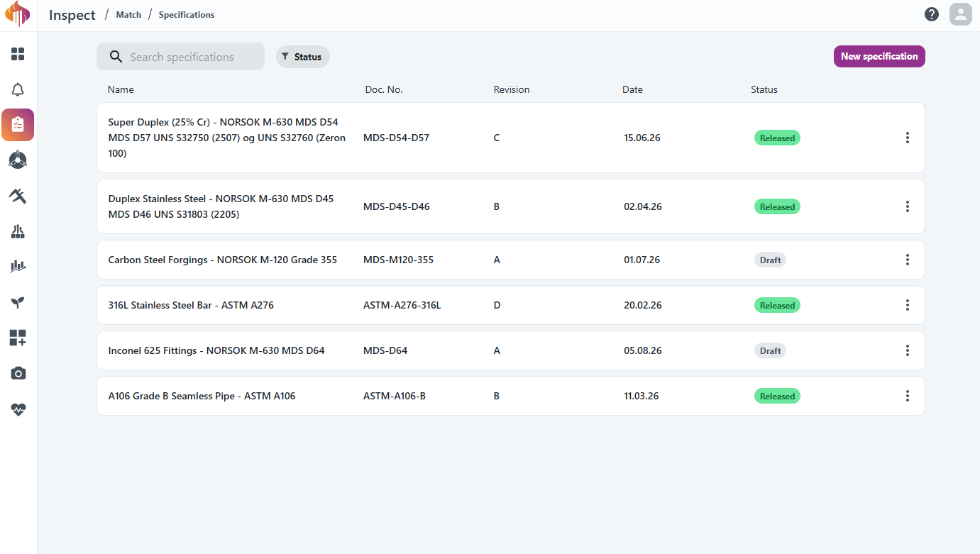
Task: Open the heartbeat health icon in sidebar
Action: click(x=18, y=409)
